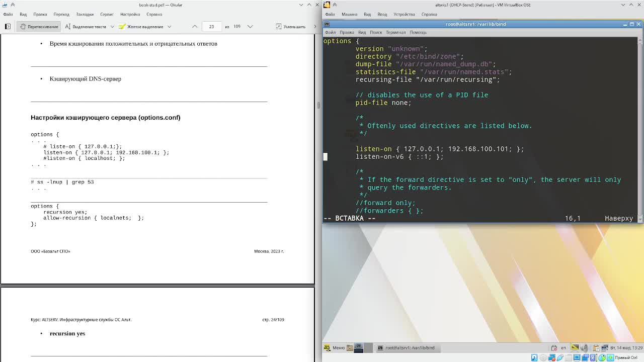The image size is (644, 362).
Task: Expand the yellow highlight annotation dropdown
Action: tap(169, 26)
